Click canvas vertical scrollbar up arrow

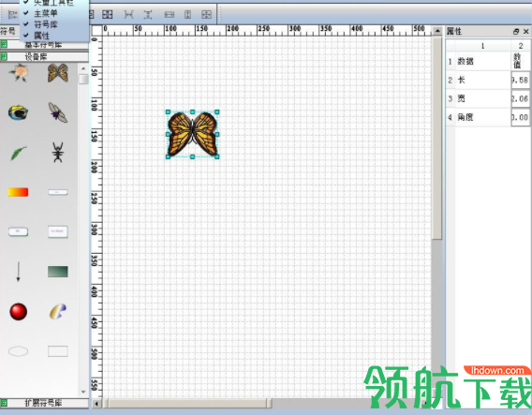pos(437,31)
